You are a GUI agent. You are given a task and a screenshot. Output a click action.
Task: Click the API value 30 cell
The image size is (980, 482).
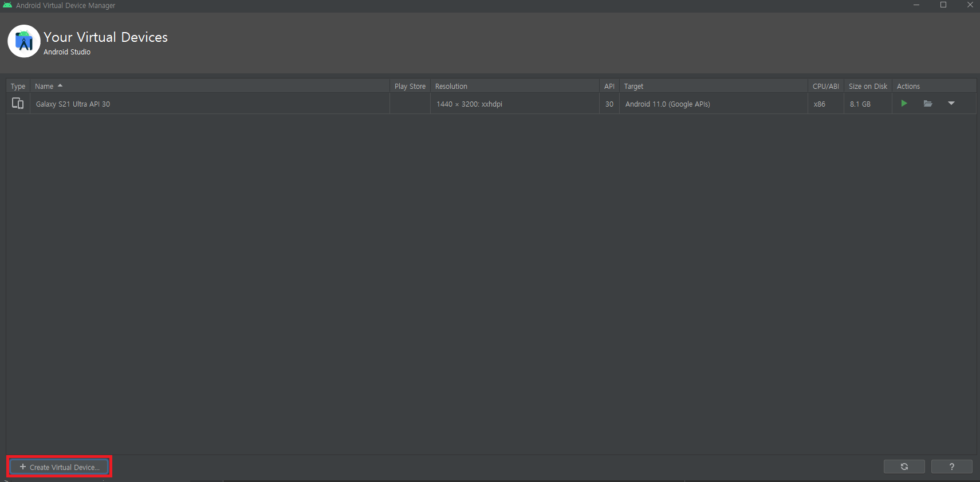coord(609,104)
